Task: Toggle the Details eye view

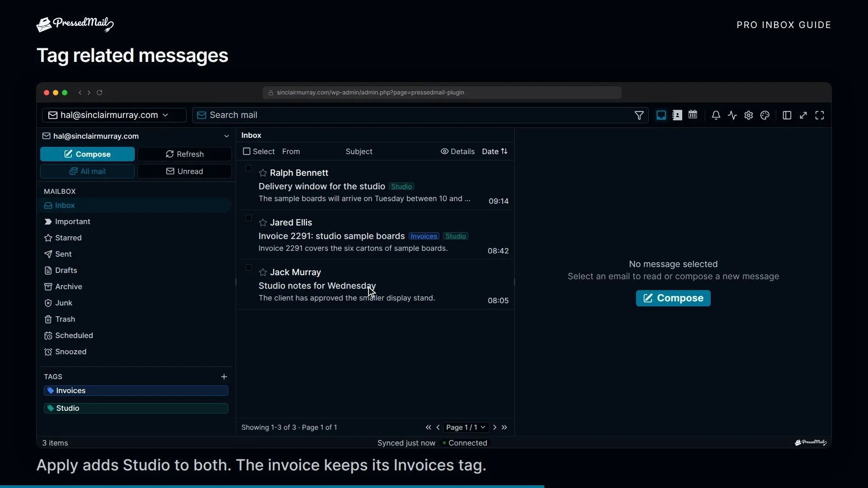Action: tap(458, 151)
